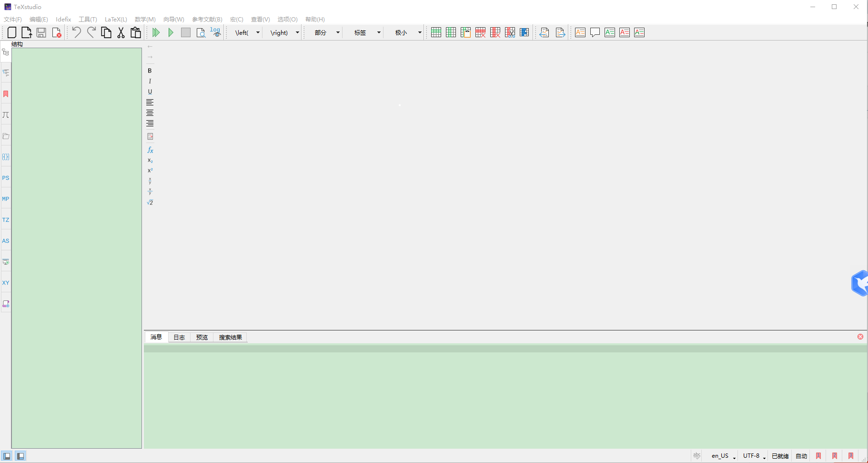868x463 pixels.
Task: Create a new blank document
Action: [12, 32]
